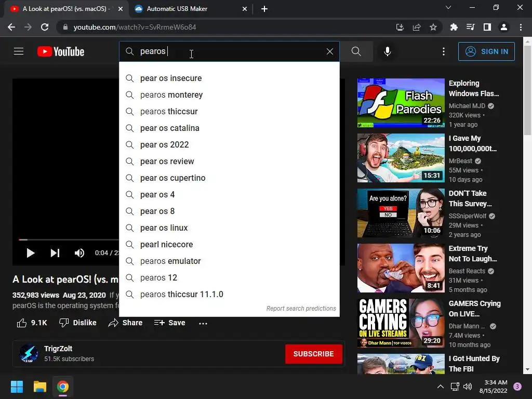Click the install app icon in address bar
Image resolution: width=532 pixels, height=399 pixels.
click(400, 27)
